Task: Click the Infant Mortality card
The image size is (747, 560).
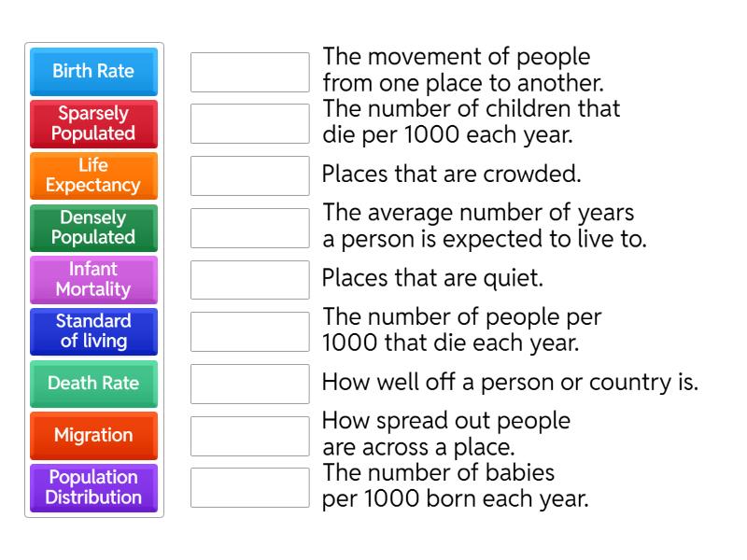Action: coord(93,279)
